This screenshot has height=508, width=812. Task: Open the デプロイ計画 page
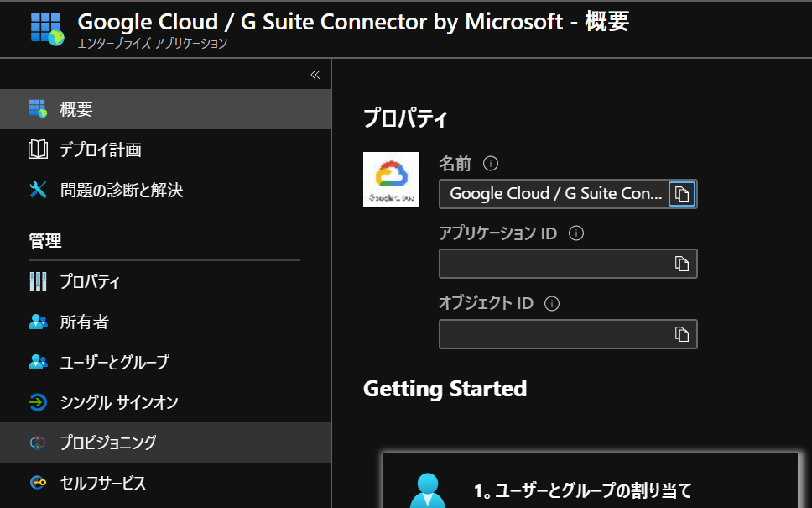(x=100, y=150)
